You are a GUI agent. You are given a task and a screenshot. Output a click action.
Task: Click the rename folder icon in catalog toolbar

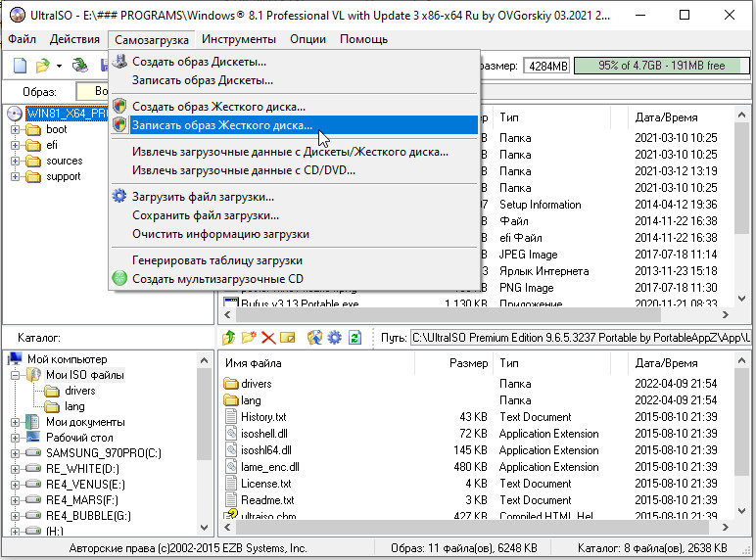pos(287,338)
